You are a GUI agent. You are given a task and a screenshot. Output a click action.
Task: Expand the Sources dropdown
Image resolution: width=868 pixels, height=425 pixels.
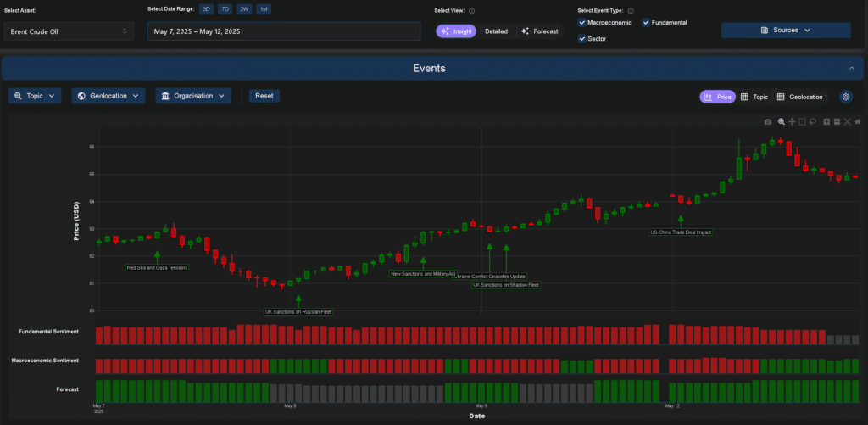[x=786, y=30]
